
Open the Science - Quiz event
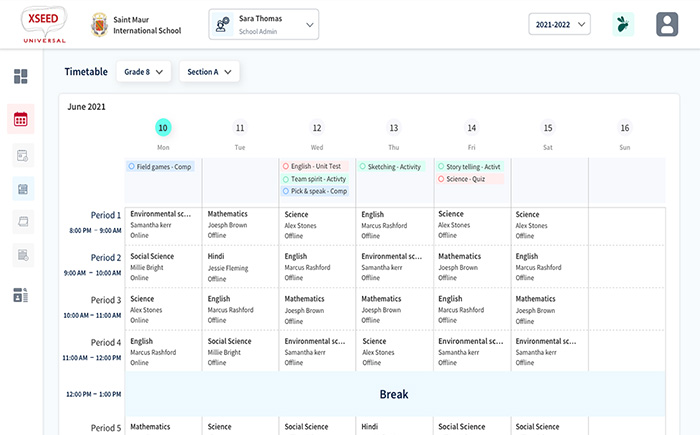[470, 179]
